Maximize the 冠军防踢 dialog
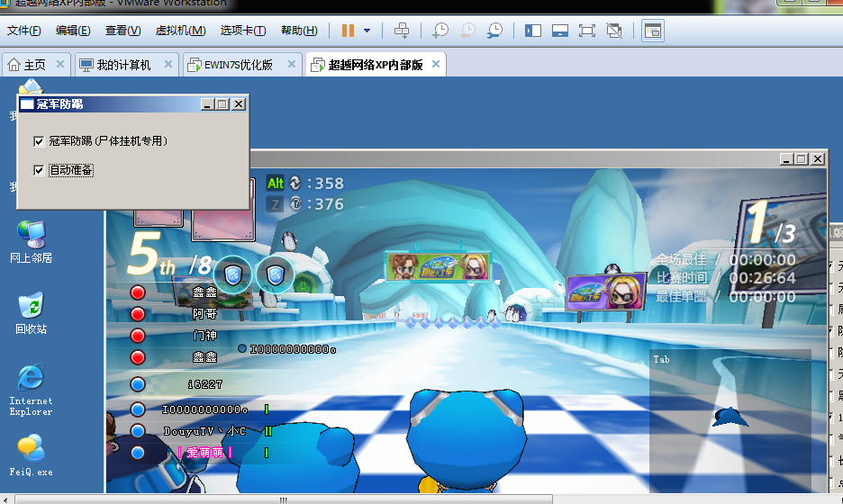The width and height of the screenshot is (843, 504). 222,104
